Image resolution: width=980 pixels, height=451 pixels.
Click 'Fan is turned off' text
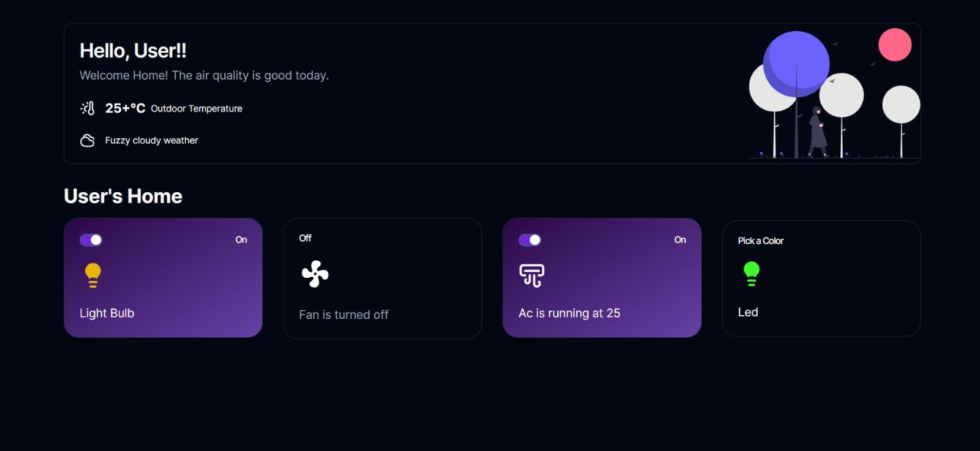click(x=344, y=315)
